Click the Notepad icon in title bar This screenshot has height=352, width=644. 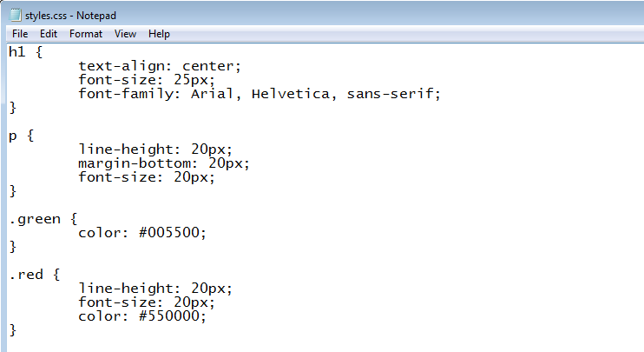click(x=16, y=16)
